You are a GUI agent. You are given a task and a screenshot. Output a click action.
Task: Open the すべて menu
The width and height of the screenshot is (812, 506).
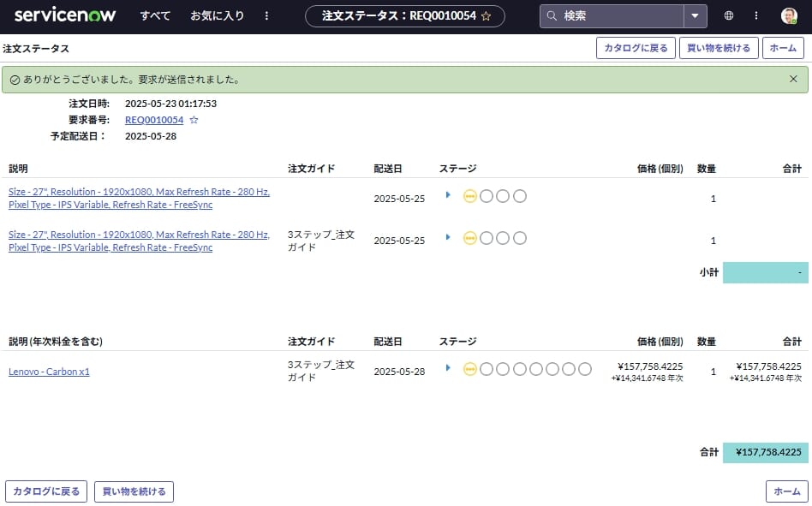tap(155, 15)
